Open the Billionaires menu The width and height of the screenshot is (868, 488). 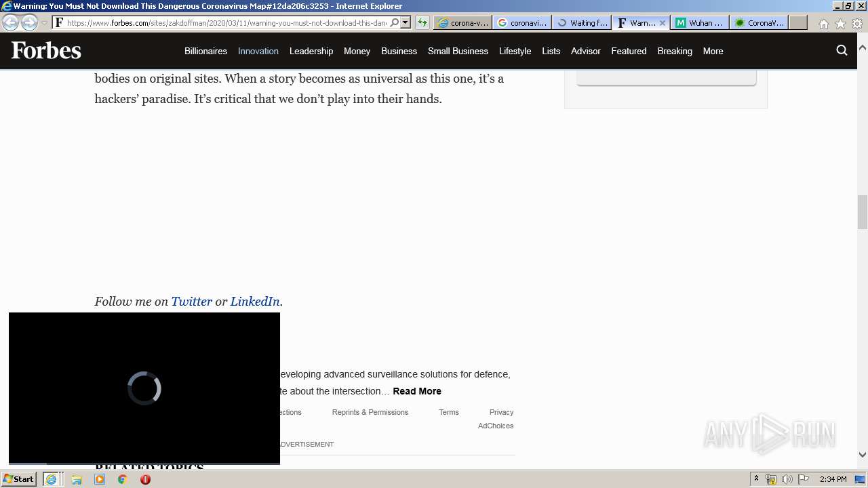pos(205,51)
